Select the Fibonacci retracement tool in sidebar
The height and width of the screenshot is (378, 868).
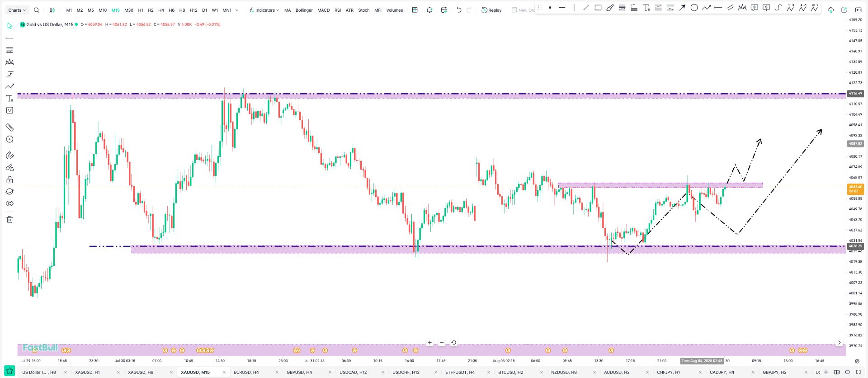coord(9,50)
